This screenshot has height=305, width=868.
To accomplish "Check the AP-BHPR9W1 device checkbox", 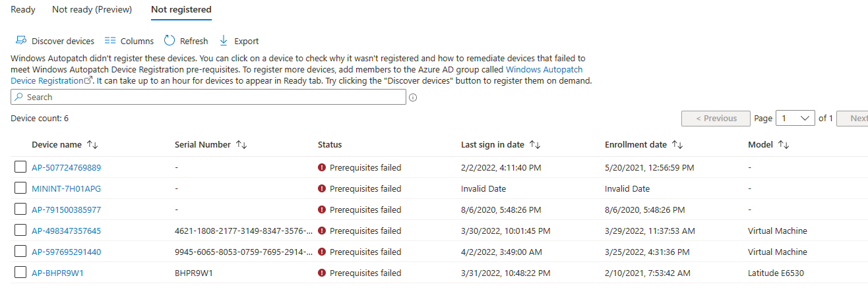I will [x=20, y=273].
